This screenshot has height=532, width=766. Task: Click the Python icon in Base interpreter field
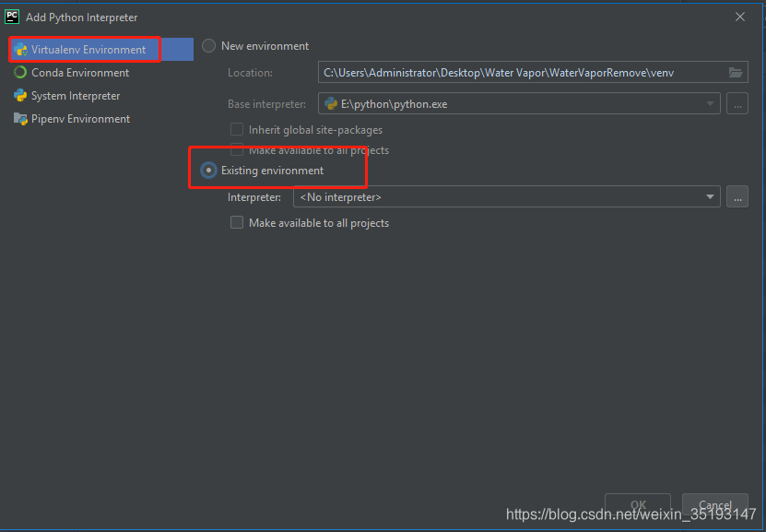331,103
